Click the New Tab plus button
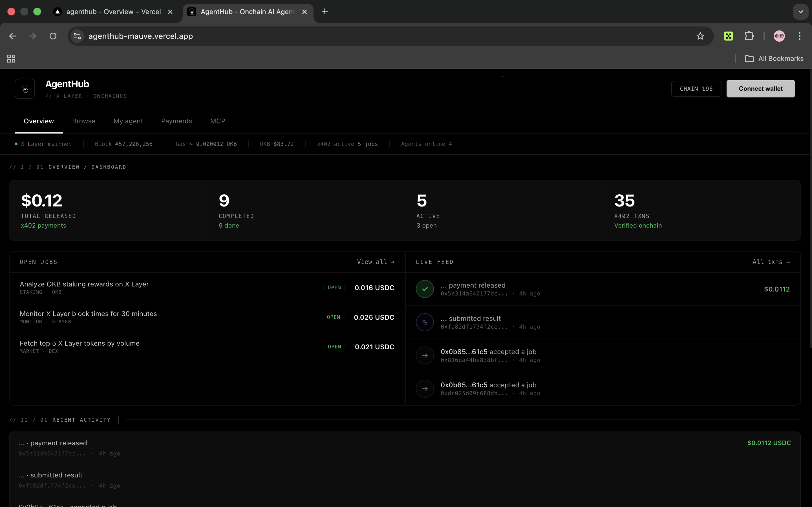Viewport: 812px width, 507px height. 324,11
